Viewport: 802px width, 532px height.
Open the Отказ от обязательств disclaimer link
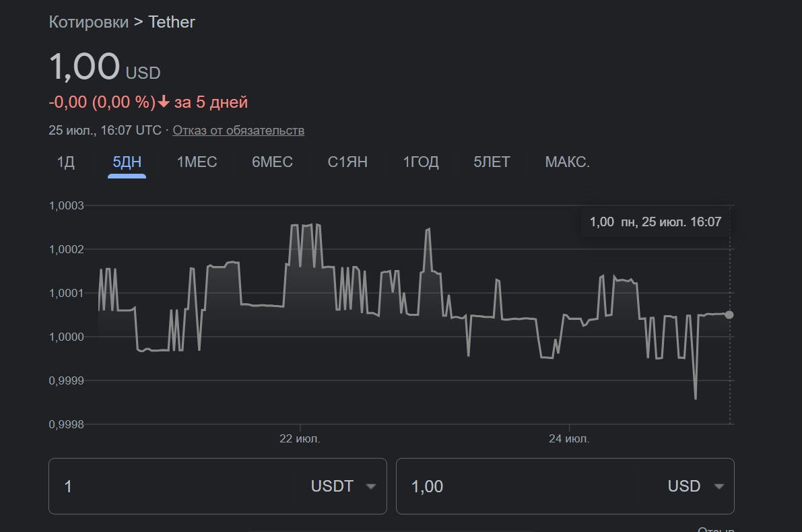(238, 130)
